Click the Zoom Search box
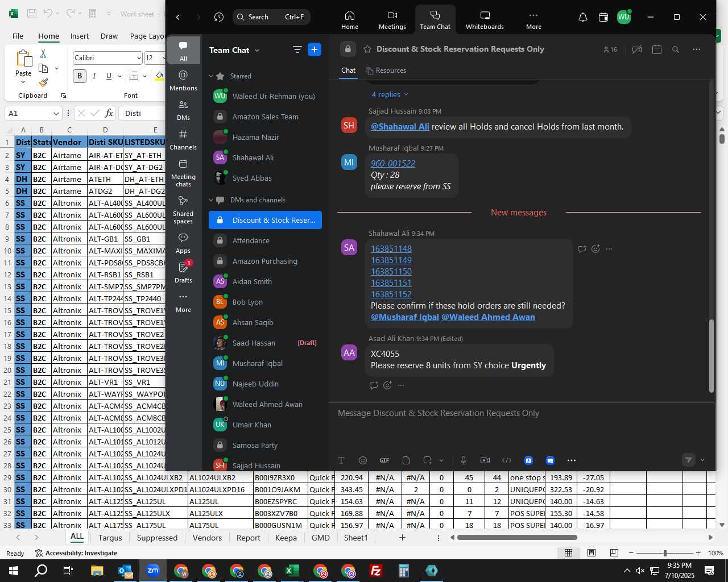Image resolution: width=728 pixels, height=582 pixels. (271, 17)
